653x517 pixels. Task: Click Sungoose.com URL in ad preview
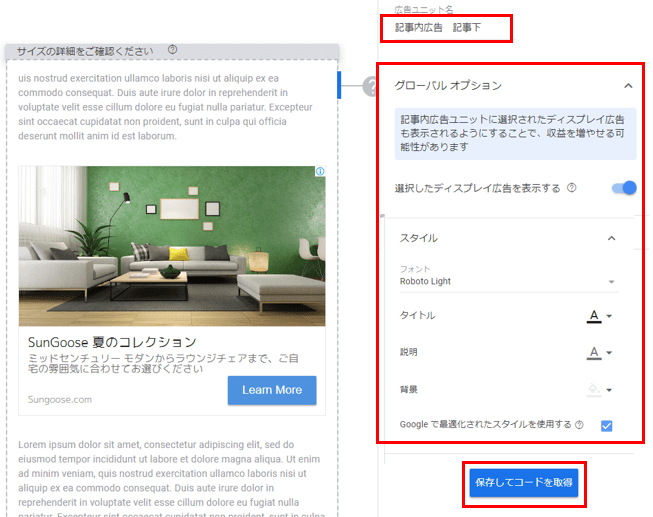[60, 400]
